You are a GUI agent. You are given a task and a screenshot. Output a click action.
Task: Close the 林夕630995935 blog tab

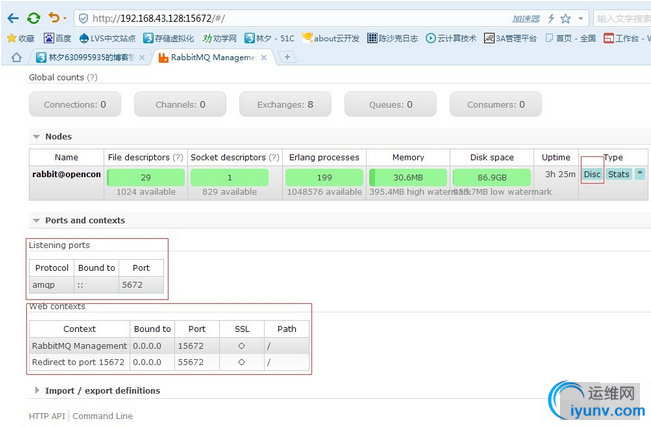click(x=142, y=58)
